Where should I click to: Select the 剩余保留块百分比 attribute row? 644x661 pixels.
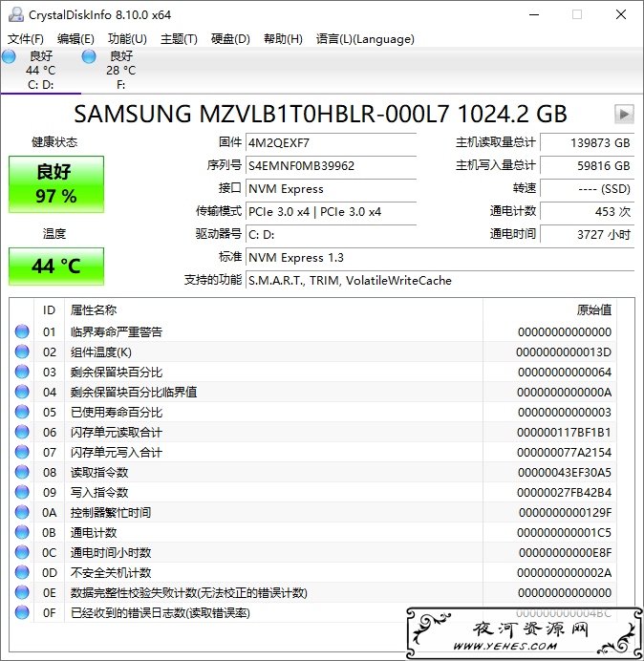pyautogui.click(x=313, y=372)
